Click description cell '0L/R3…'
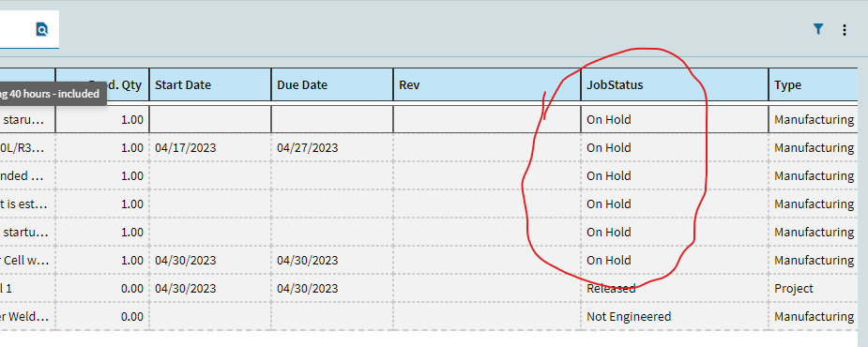 point(27,148)
